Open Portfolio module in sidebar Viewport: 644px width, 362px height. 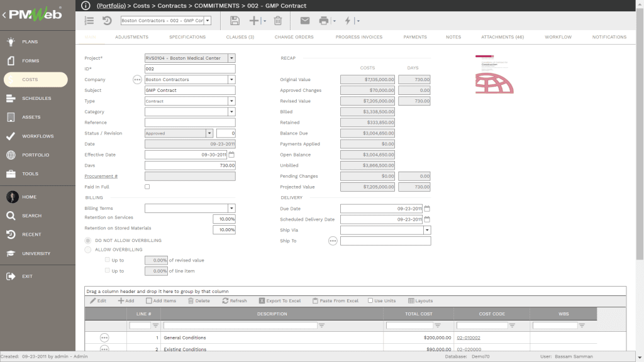pyautogui.click(x=35, y=155)
